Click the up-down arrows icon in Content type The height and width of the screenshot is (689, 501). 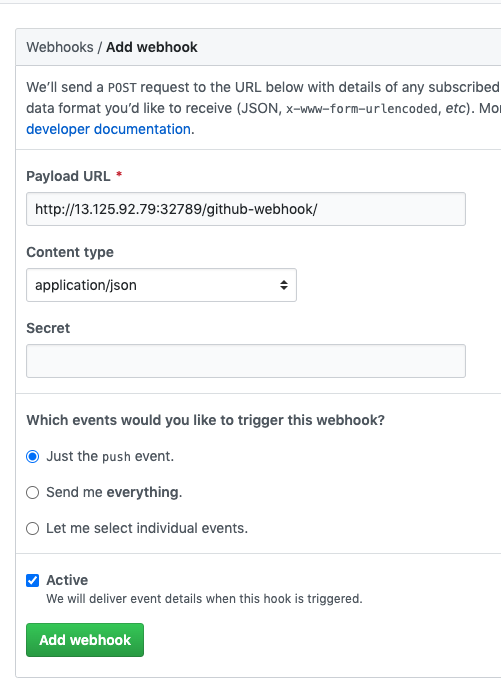click(x=284, y=285)
